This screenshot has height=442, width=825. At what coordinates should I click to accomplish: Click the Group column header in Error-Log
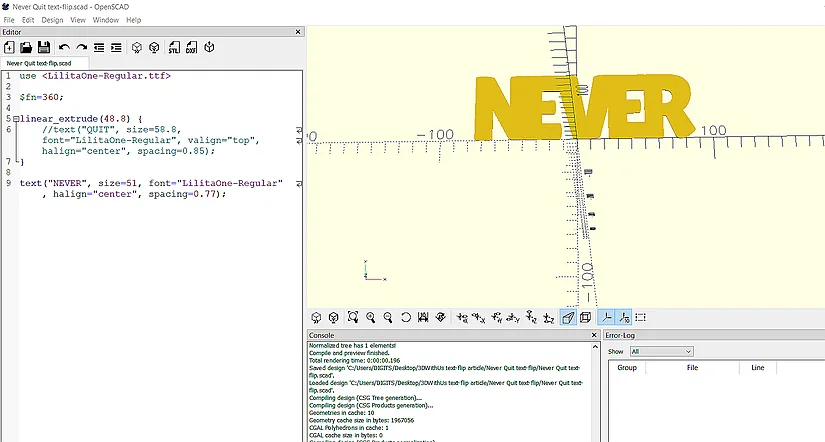[x=627, y=367]
